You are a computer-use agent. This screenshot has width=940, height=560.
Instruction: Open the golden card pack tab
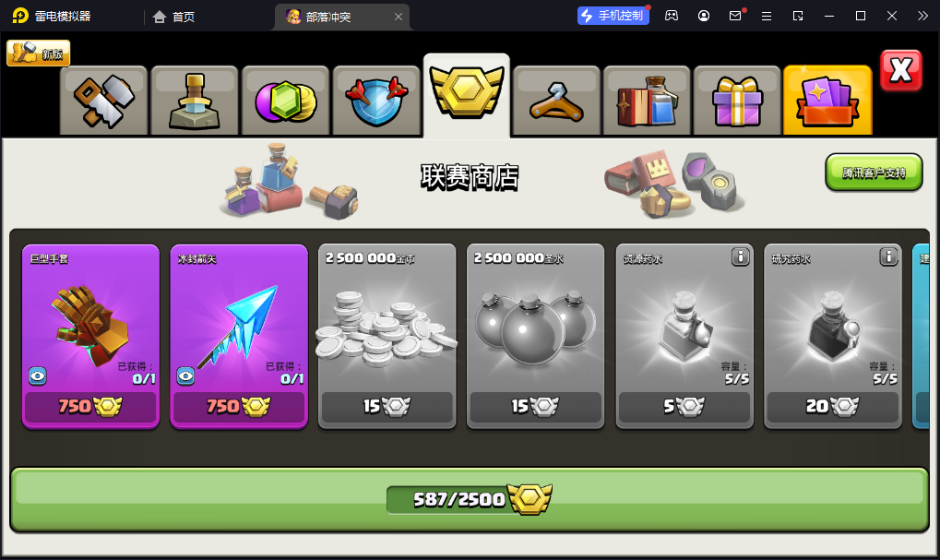[827, 101]
